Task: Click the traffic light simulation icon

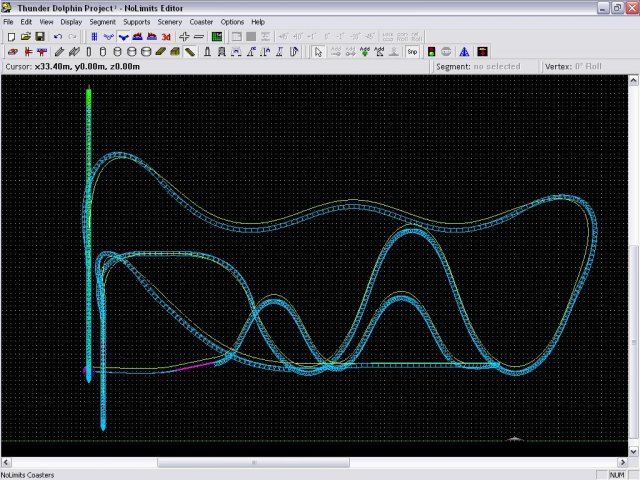Action: pyautogui.click(x=431, y=52)
